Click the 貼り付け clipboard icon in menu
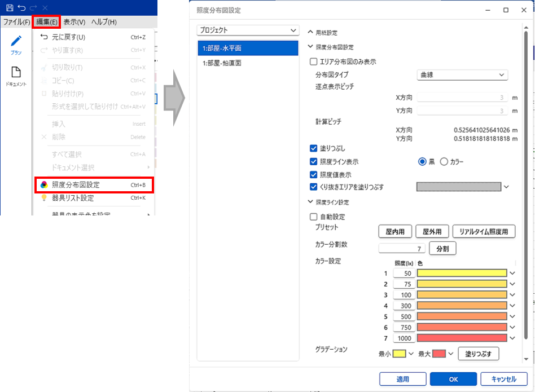The height and width of the screenshot is (392, 535). 44,94
